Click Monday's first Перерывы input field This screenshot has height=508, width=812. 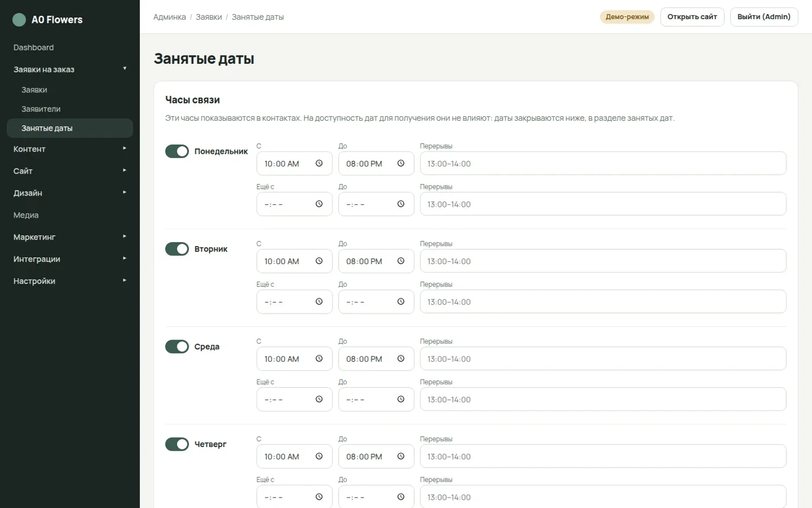[x=603, y=164]
